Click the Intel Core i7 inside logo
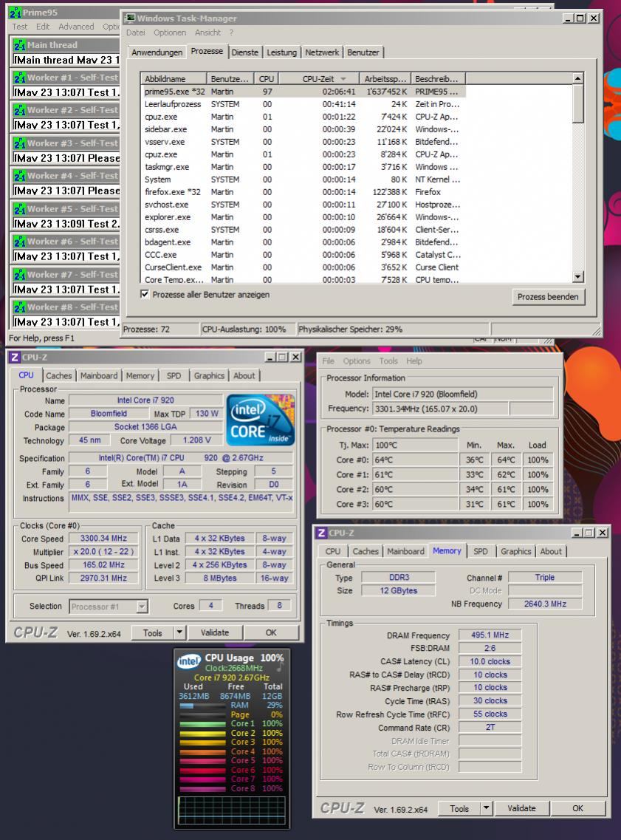 click(261, 420)
